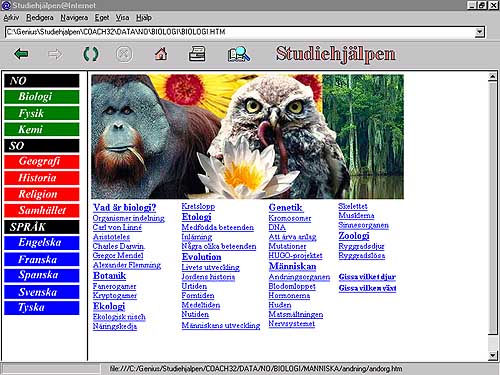Open the Samhället subject button
The height and width of the screenshot is (375, 500).
[x=42, y=210]
